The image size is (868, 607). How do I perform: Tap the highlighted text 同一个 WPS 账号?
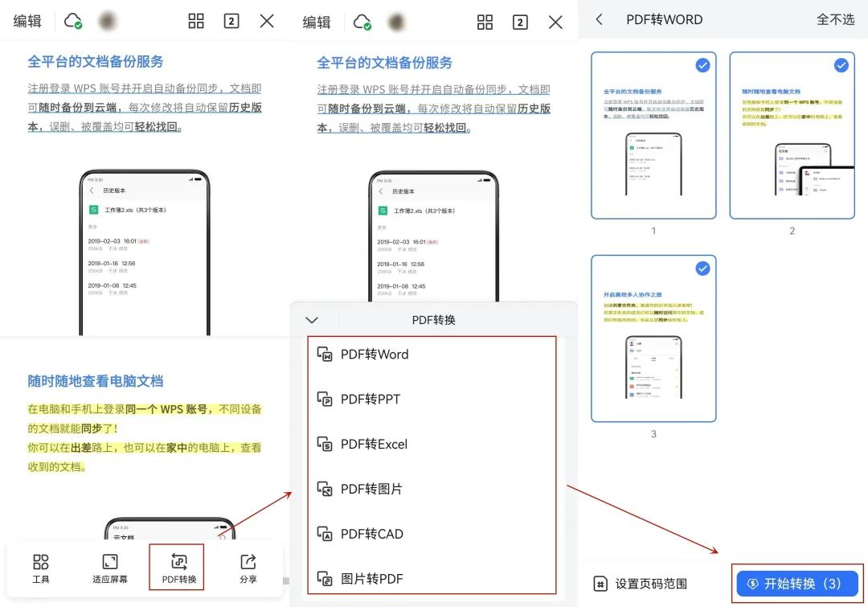166,409
